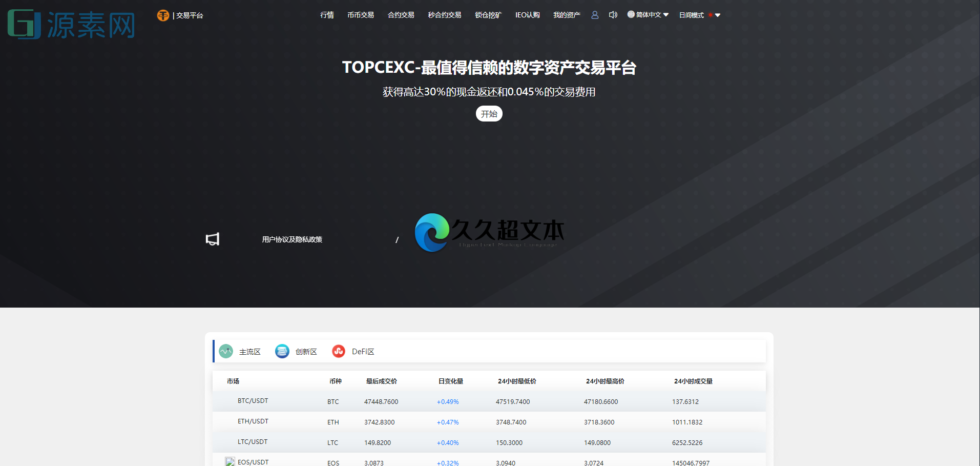Open the 合约交易 menu item

[401, 15]
